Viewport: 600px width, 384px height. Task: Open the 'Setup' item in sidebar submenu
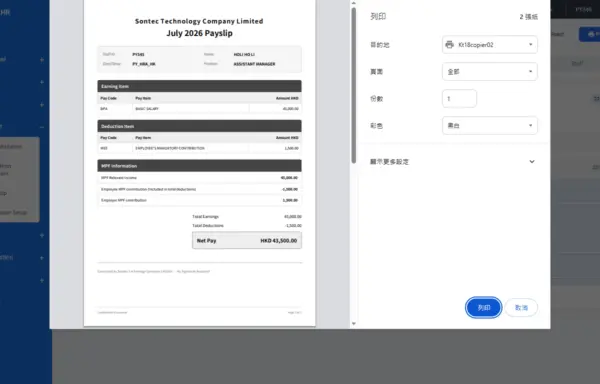pos(14,212)
